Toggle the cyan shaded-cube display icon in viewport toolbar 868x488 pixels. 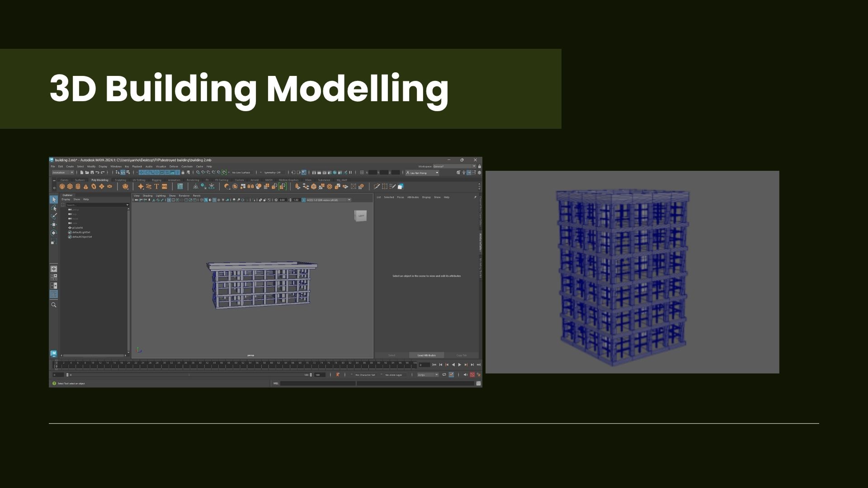(x=206, y=200)
